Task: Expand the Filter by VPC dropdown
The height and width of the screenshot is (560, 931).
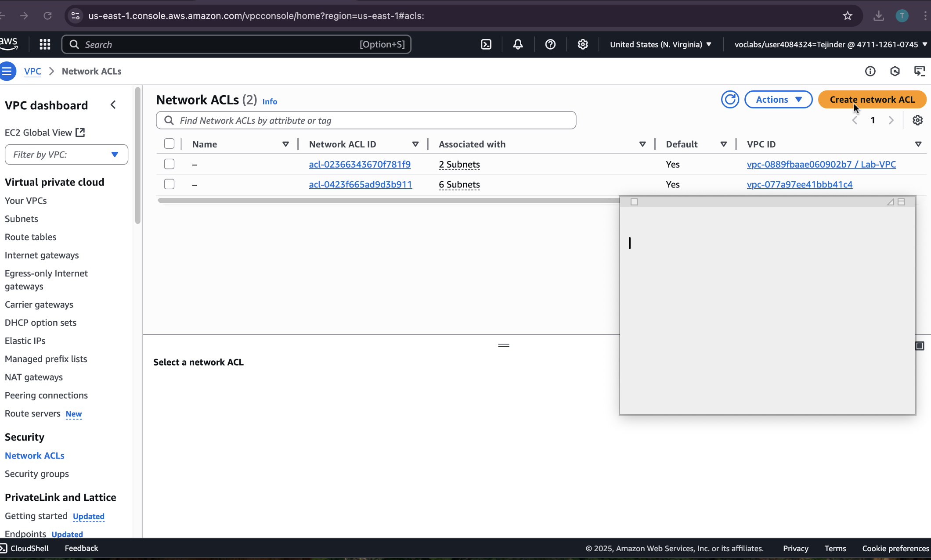Action: 66,154
